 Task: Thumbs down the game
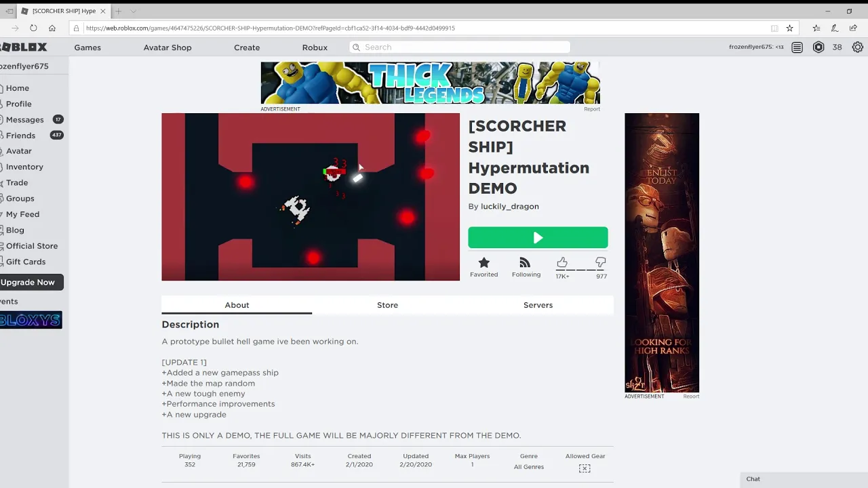(601, 262)
